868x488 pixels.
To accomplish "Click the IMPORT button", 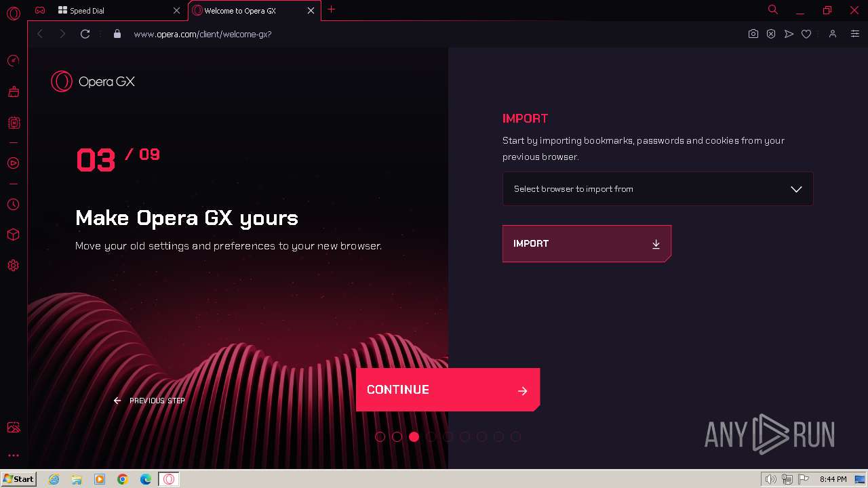I will [x=587, y=243].
